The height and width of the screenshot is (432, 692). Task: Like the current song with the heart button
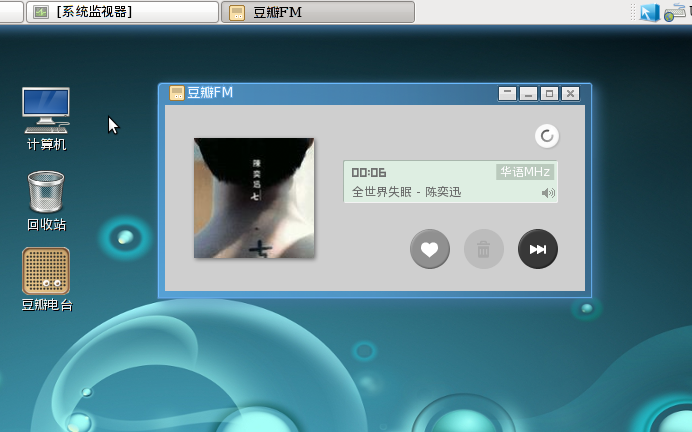point(430,249)
